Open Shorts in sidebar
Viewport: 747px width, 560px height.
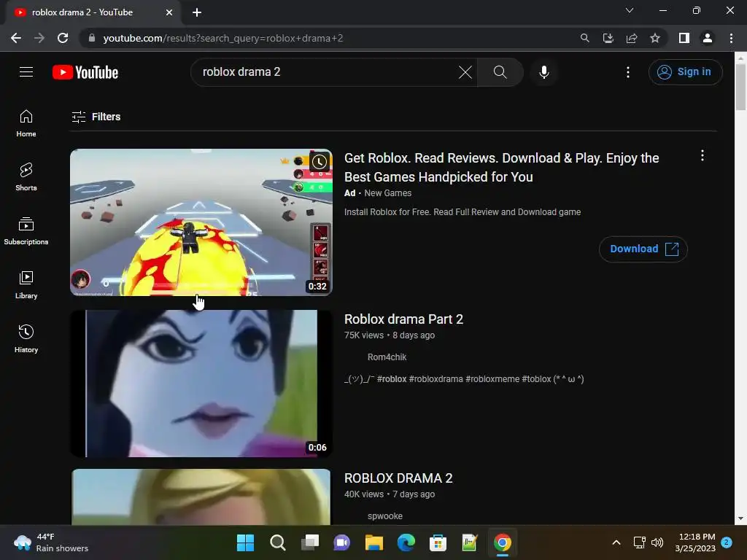pos(26,177)
